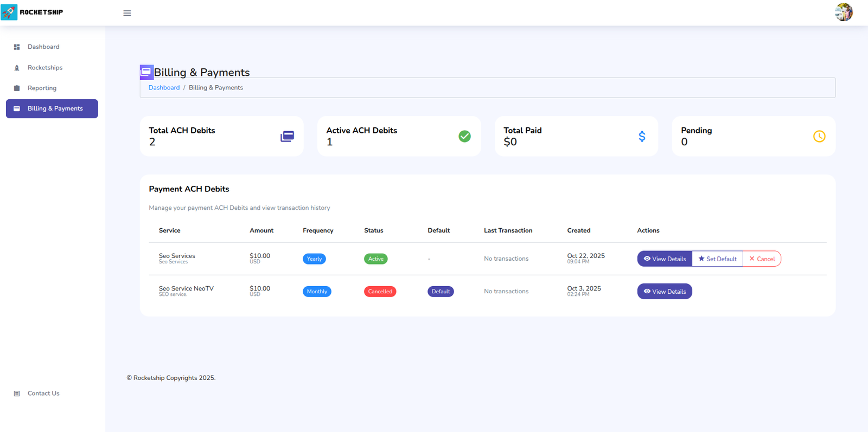This screenshot has height=432, width=868.
Task: Click the Billing & Payments title icon
Action: [146, 72]
